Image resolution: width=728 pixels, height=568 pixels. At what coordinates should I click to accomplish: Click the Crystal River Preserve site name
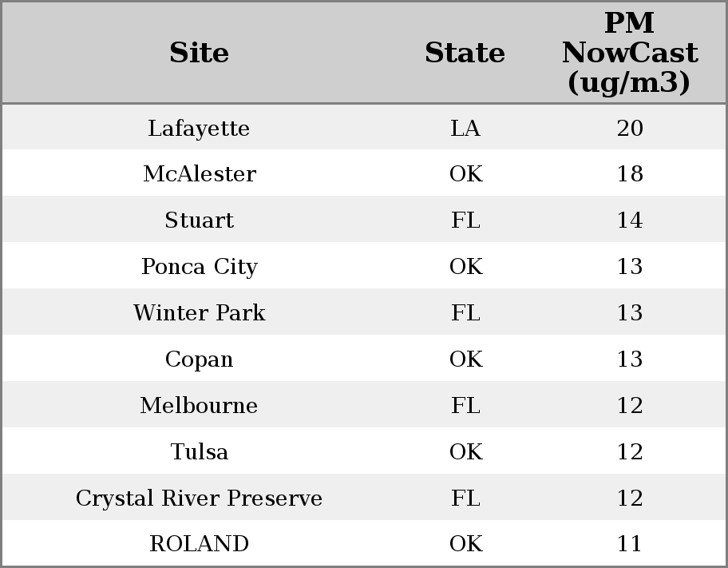click(199, 498)
